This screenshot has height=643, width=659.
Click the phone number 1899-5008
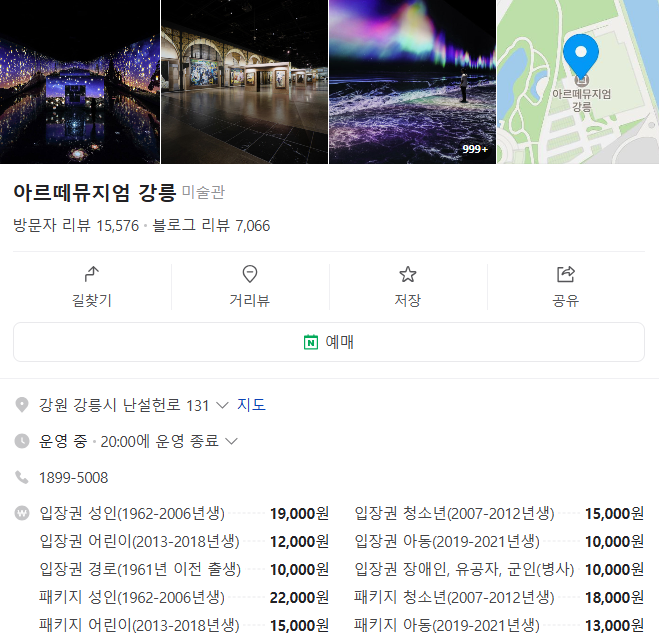pos(74,477)
